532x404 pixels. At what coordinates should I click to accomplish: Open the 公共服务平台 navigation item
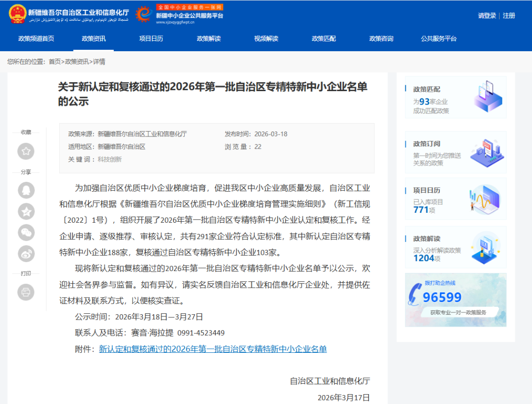coord(438,38)
